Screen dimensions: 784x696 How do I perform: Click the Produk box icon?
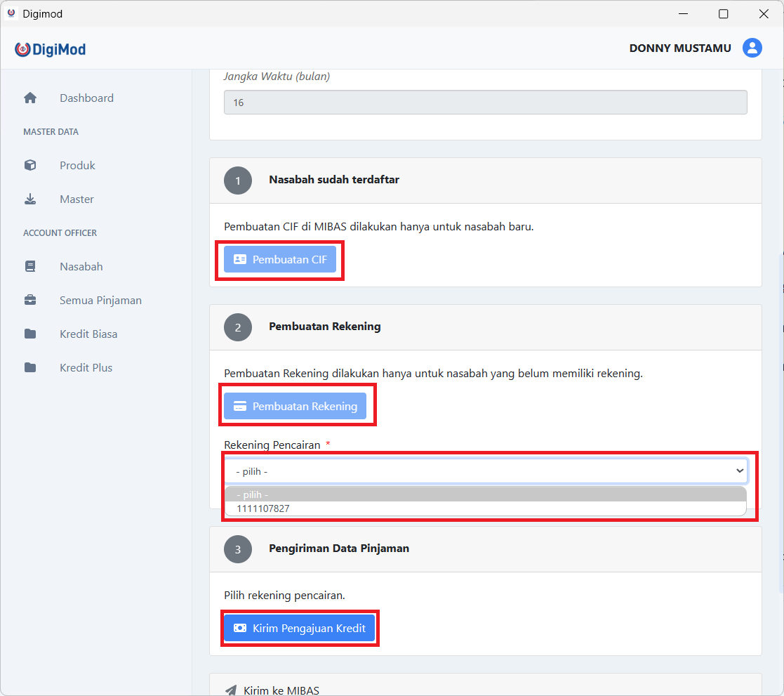tap(30, 166)
